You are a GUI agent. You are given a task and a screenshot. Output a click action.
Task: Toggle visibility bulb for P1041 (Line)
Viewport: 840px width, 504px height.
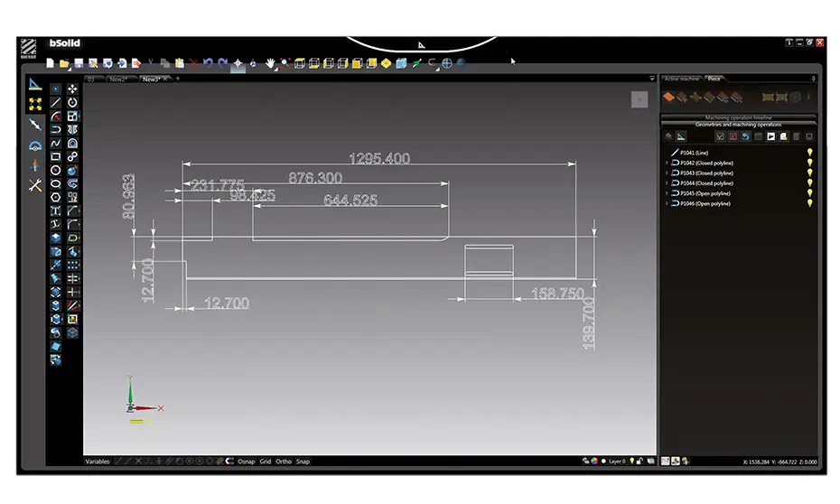click(809, 153)
